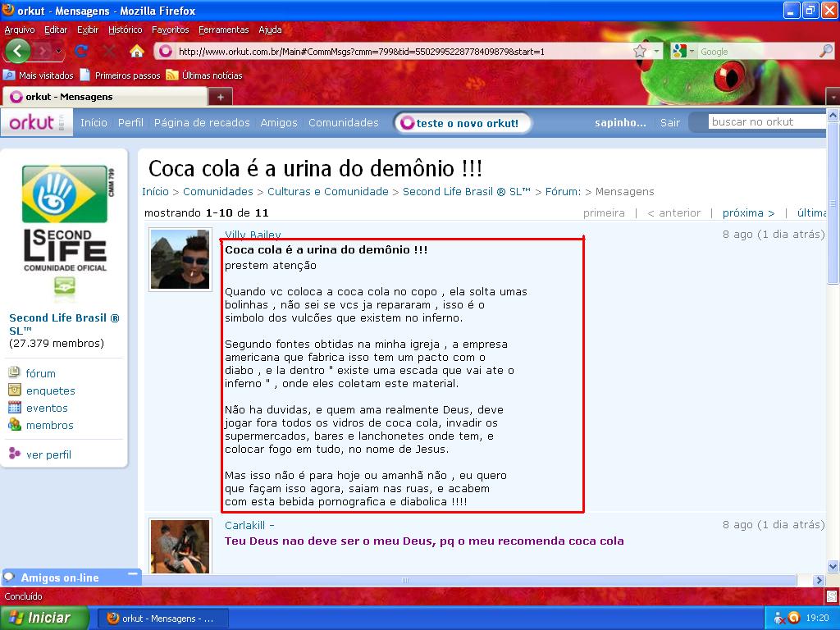Click the horizontal scrollbar right arrow
This screenshot has height=630, width=840.
pyautogui.click(x=818, y=580)
